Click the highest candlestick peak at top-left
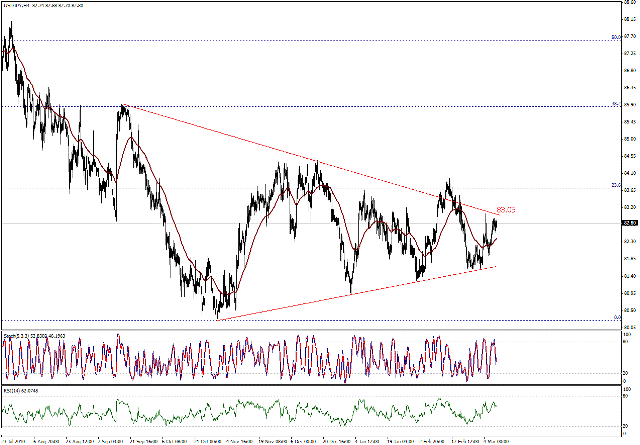The width and height of the screenshot is (640, 445). 10,24
